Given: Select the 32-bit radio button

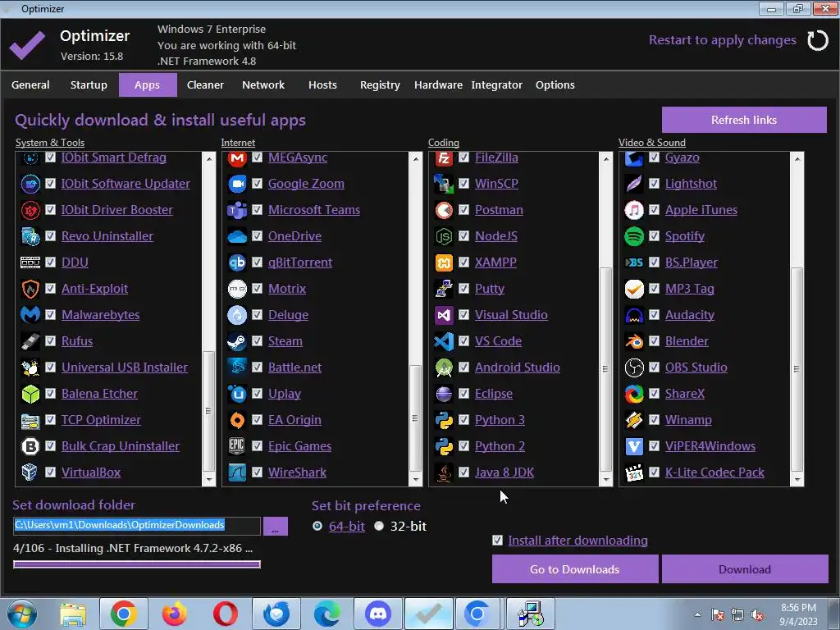Looking at the screenshot, I should coord(379,526).
